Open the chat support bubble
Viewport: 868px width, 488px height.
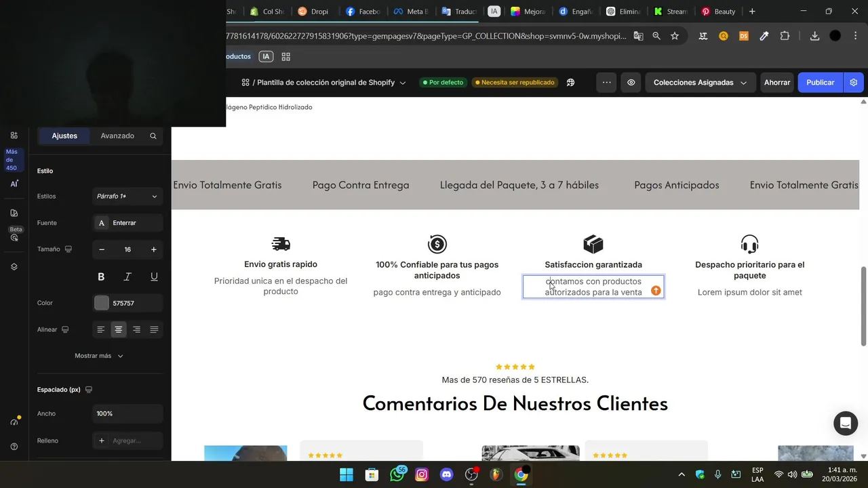coord(846,424)
